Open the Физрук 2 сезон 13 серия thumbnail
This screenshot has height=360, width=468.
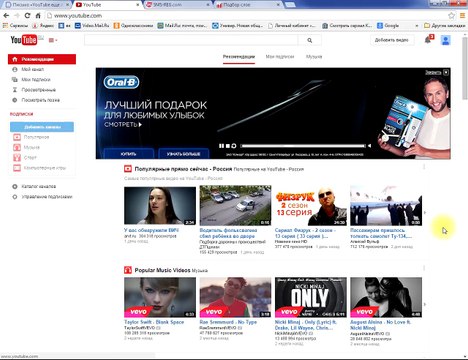point(311,206)
